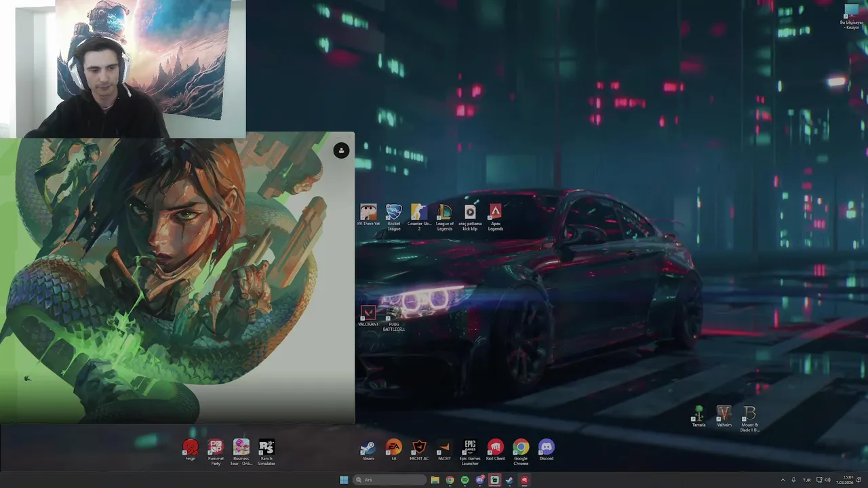
Task: Open the network status icon in the tray
Action: (x=819, y=480)
